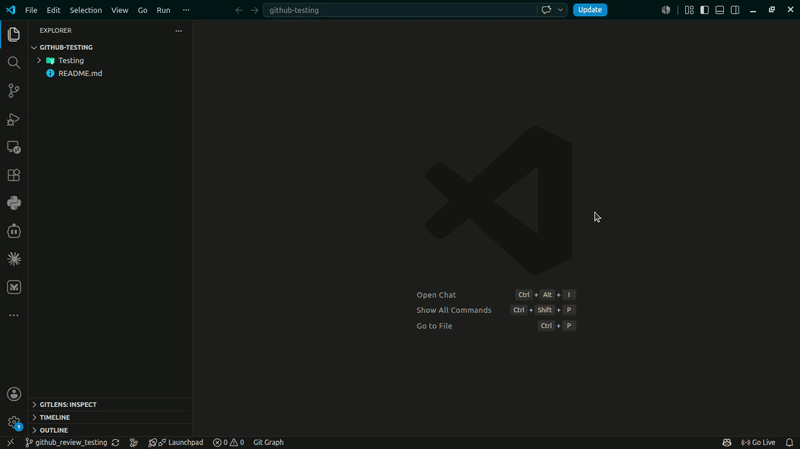Viewport: 800px width, 449px height.
Task: Click the graph icon next to sync in status bar
Action: pos(134,442)
